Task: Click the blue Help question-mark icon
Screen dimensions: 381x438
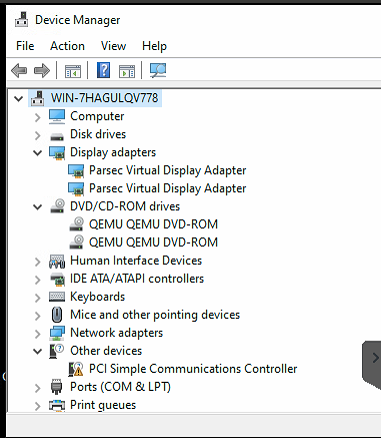Action: pyautogui.click(x=104, y=70)
